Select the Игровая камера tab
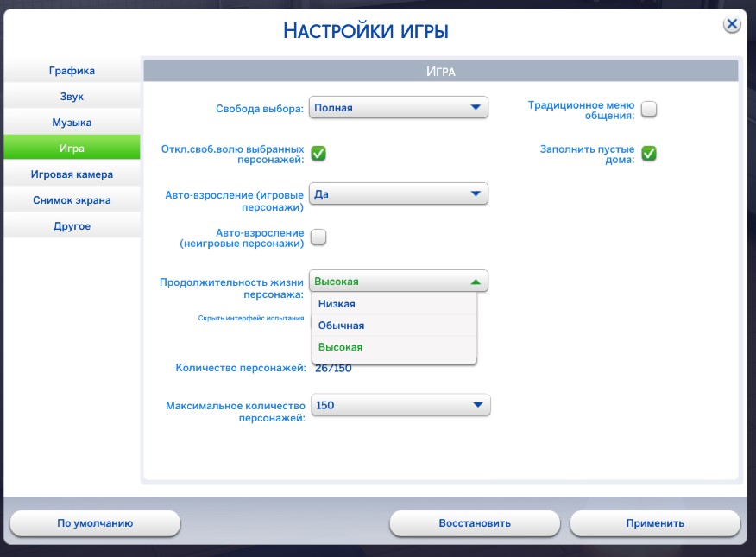The width and height of the screenshot is (756, 557). [x=72, y=174]
